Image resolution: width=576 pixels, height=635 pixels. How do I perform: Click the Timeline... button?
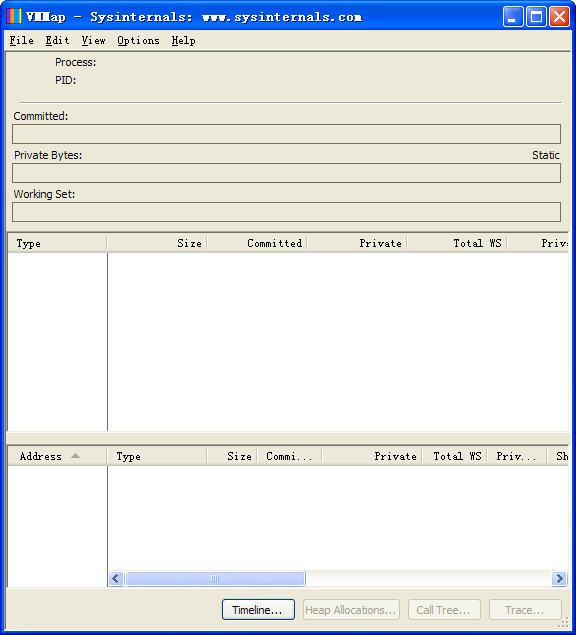click(258, 609)
